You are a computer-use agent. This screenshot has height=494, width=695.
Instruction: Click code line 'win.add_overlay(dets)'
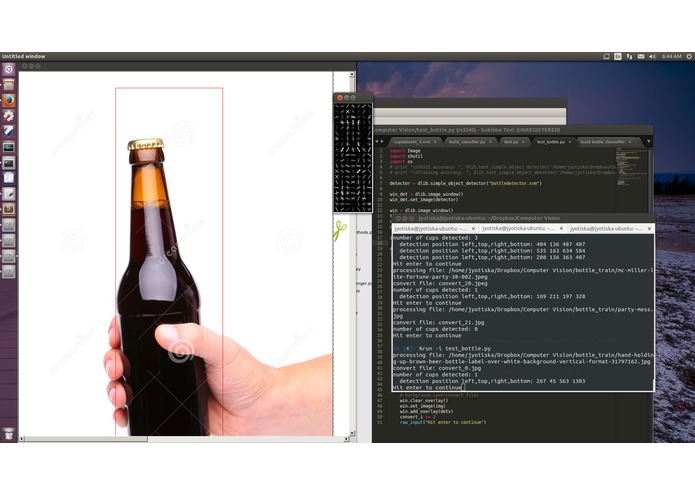426,412
